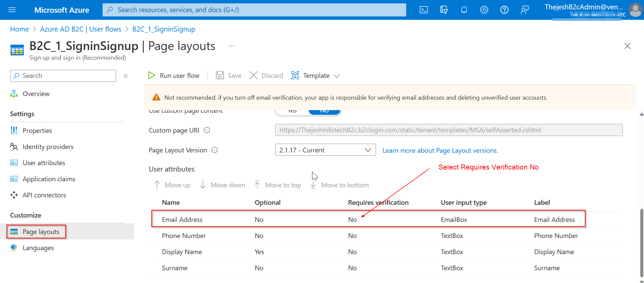Open the notifications bell
The image size is (644, 283).
point(464,10)
